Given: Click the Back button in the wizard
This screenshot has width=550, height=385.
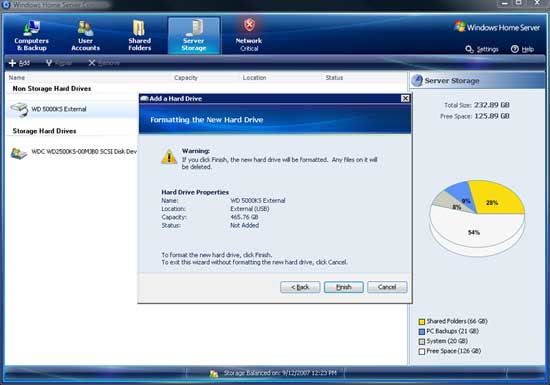Looking at the screenshot, I should click(300, 287).
